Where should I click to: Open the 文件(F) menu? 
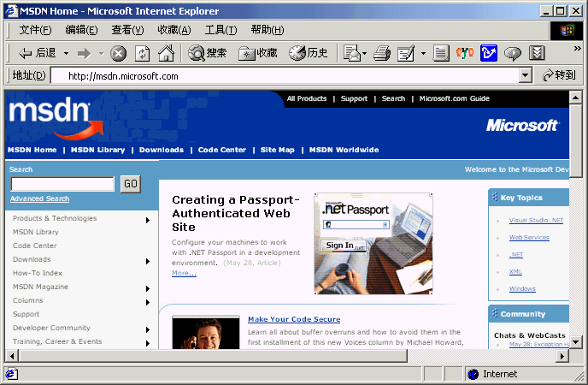coord(35,30)
